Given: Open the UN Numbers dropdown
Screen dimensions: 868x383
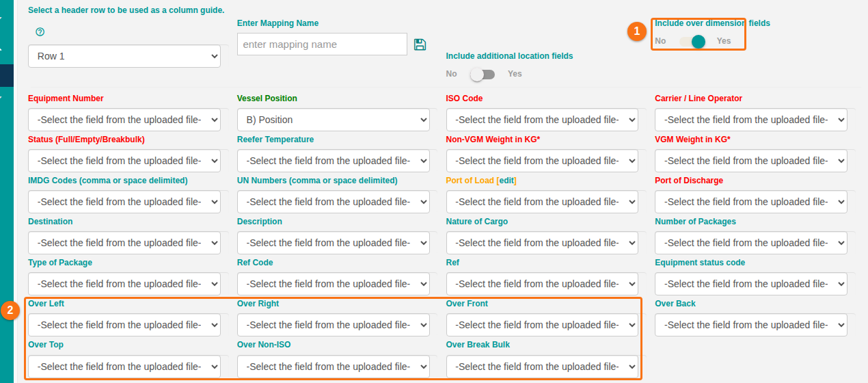Looking at the screenshot, I should (334, 202).
